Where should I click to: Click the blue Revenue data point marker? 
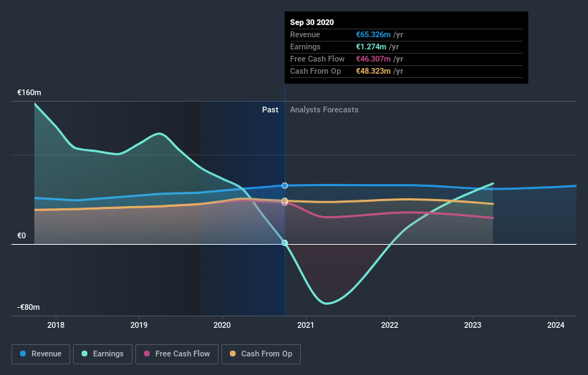pos(284,185)
